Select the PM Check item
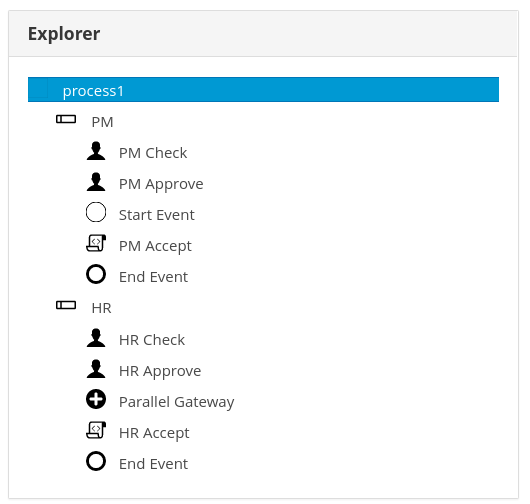530x504 pixels. (x=153, y=153)
